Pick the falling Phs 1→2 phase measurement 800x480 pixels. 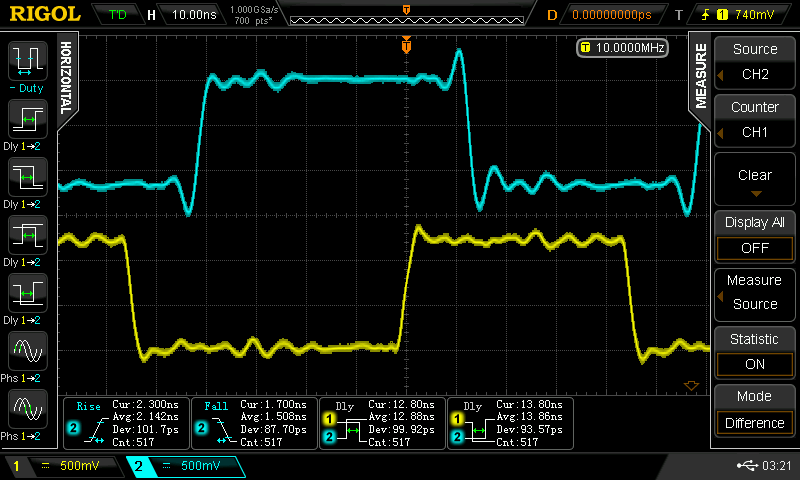[28, 409]
